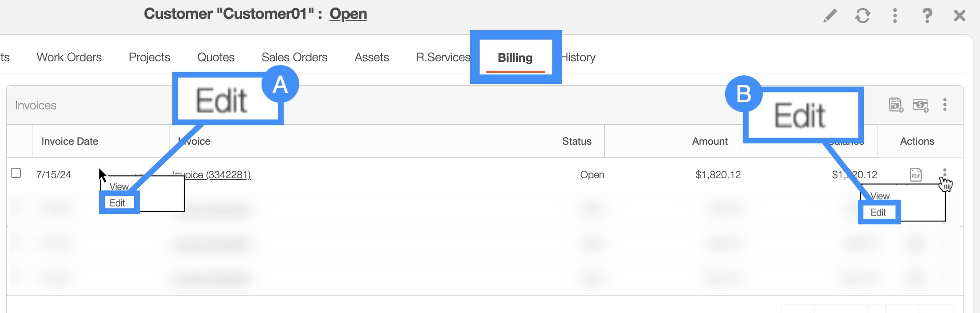Viewport: 980px width, 313px height.
Task: Choose View in the left context menu
Action: pyautogui.click(x=119, y=187)
